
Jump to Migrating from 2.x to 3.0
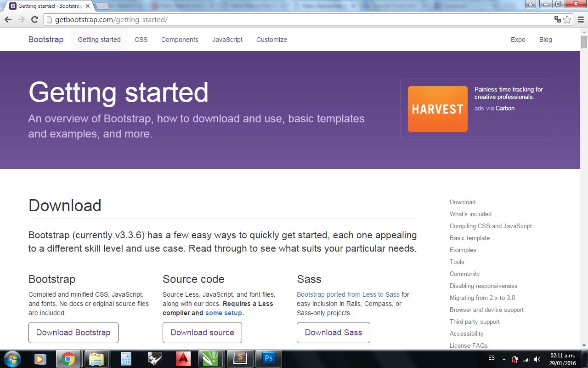tap(482, 298)
